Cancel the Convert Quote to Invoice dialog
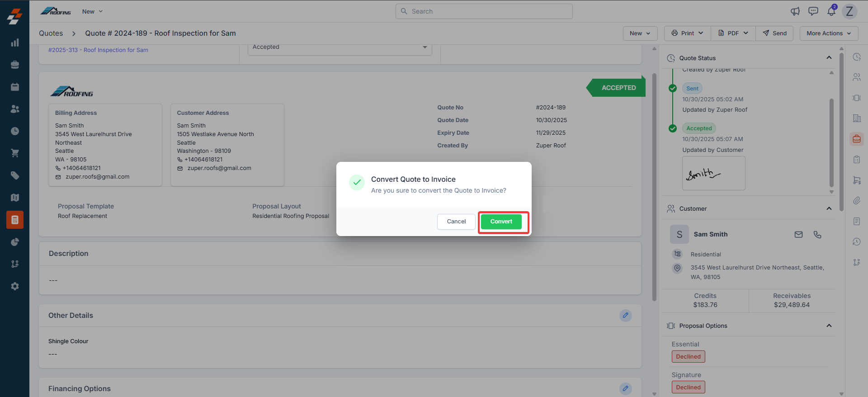The height and width of the screenshot is (397, 868). 456,222
